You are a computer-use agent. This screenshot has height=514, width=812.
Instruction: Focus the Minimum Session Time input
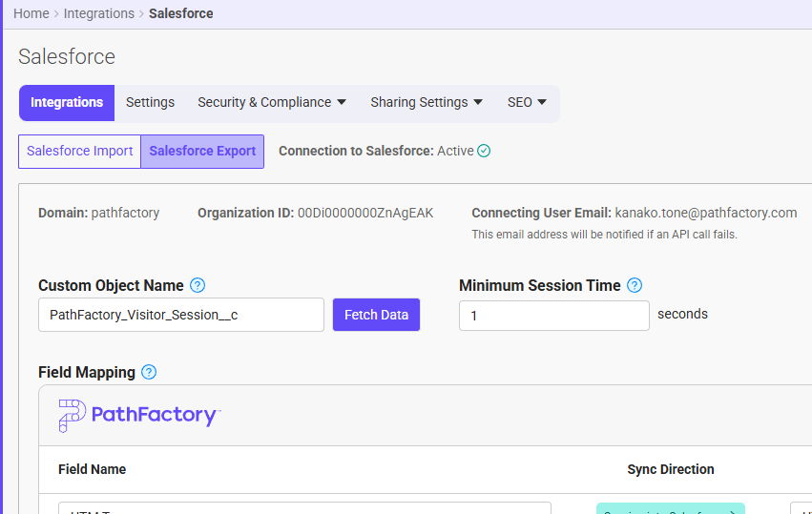554,316
